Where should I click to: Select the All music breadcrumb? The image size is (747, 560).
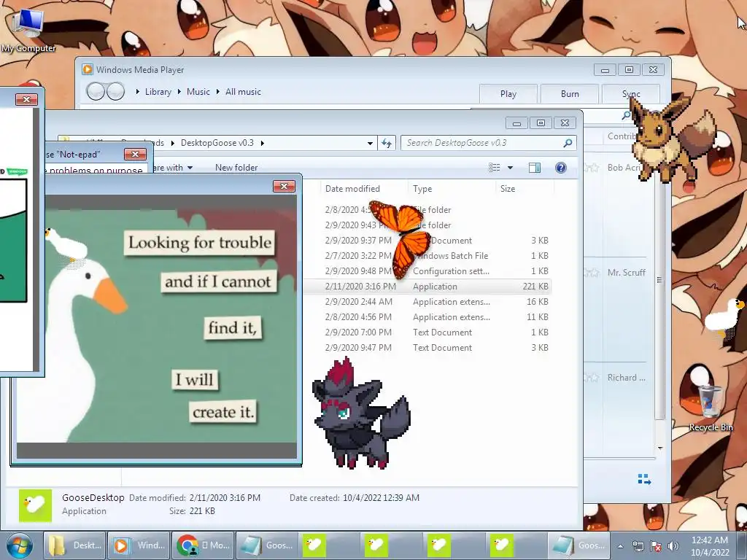pyautogui.click(x=243, y=91)
